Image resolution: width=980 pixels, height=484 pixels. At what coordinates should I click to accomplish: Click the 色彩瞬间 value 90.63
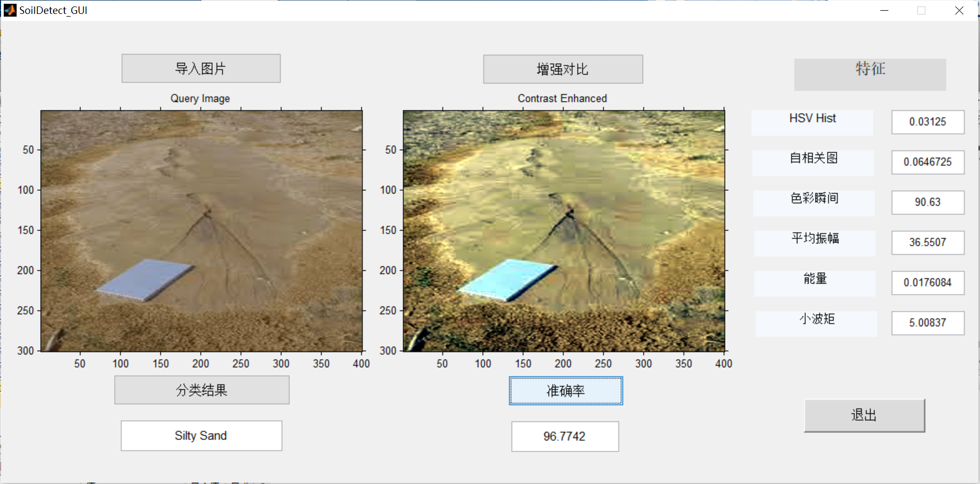927,202
